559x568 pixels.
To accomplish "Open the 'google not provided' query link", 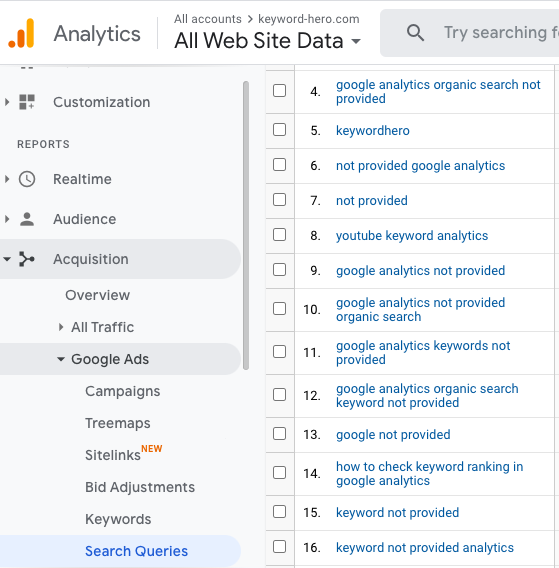I will [x=393, y=434].
